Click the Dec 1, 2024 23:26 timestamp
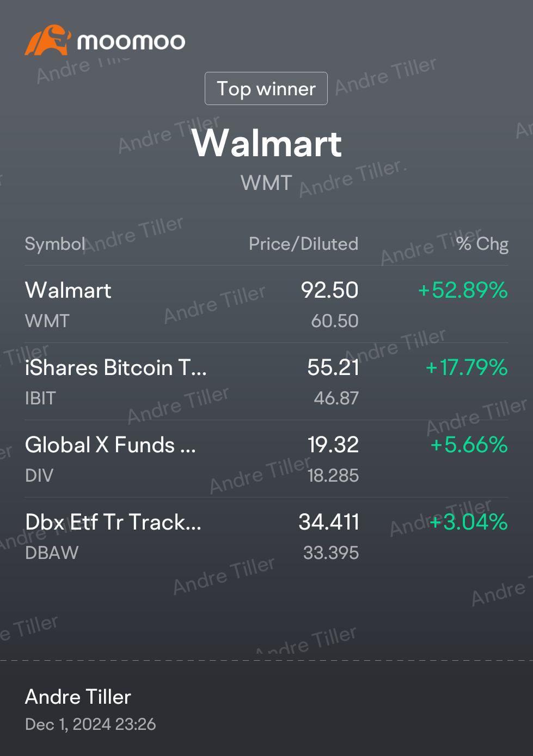The height and width of the screenshot is (756, 533). point(90,724)
